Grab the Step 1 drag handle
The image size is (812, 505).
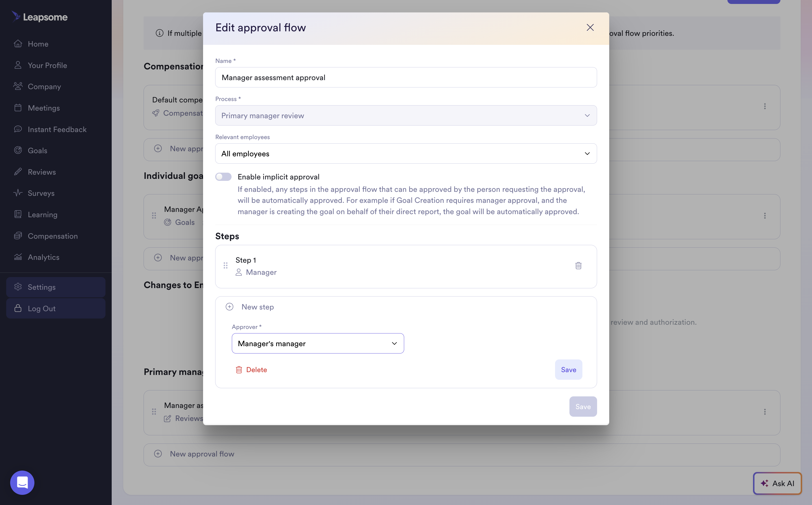point(226,265)
